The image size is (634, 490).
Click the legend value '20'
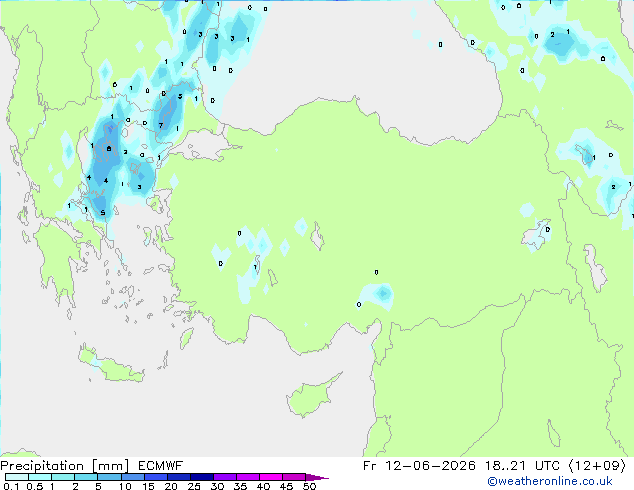(x=171, y=486)
